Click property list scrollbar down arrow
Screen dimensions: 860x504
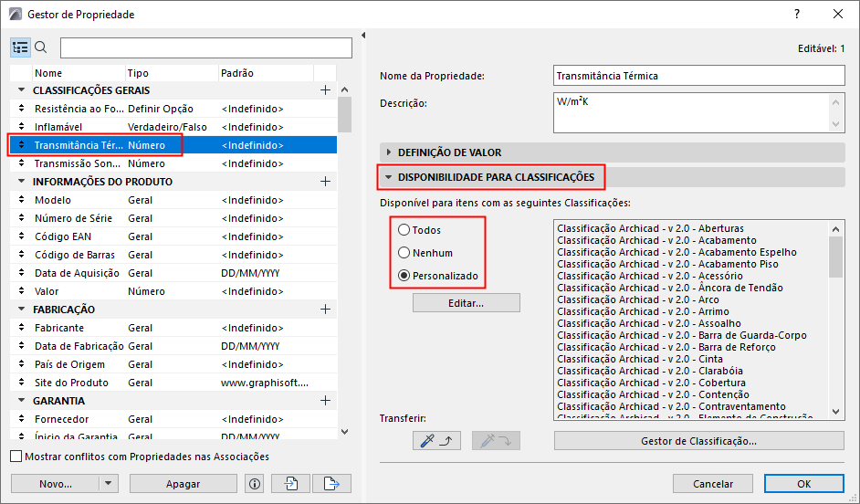point(344,432)
